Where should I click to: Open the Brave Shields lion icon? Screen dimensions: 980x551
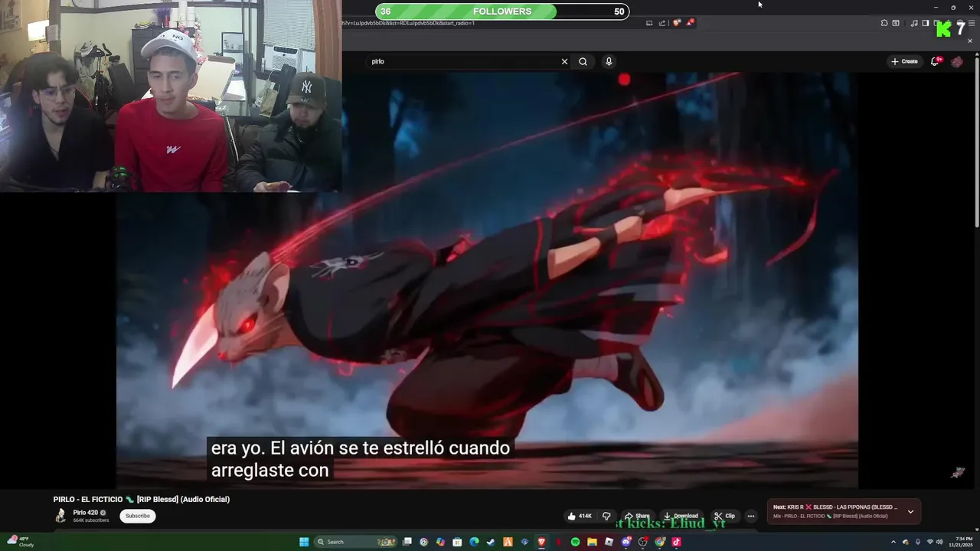coord(676,23)
